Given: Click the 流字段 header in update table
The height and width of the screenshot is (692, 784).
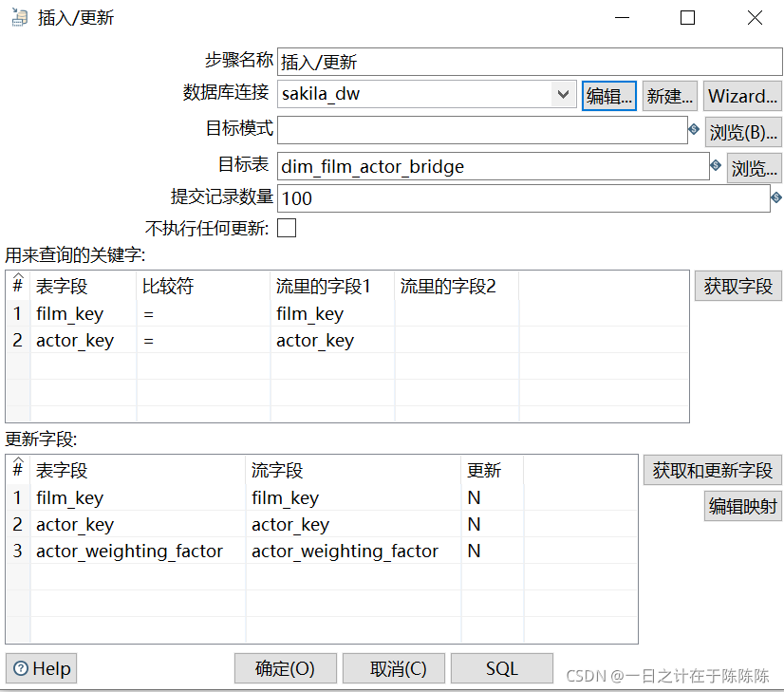Looking at the screenshot, I should 353,470.
